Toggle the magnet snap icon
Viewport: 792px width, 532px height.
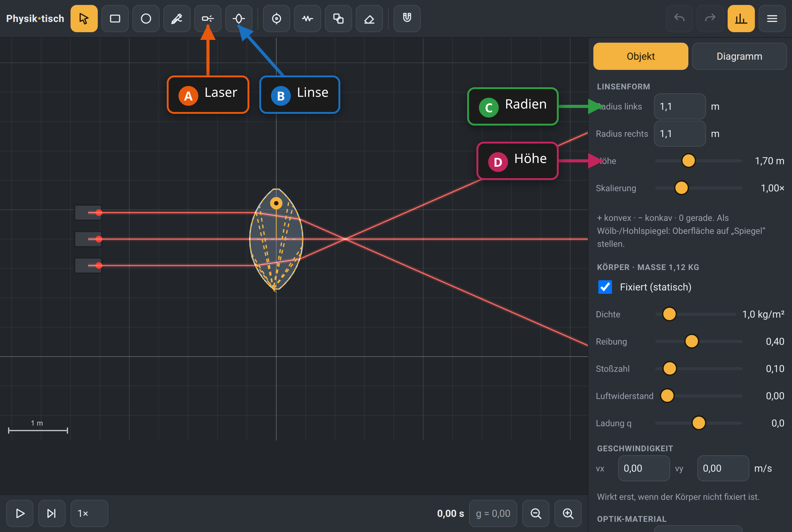click(407, 19)
